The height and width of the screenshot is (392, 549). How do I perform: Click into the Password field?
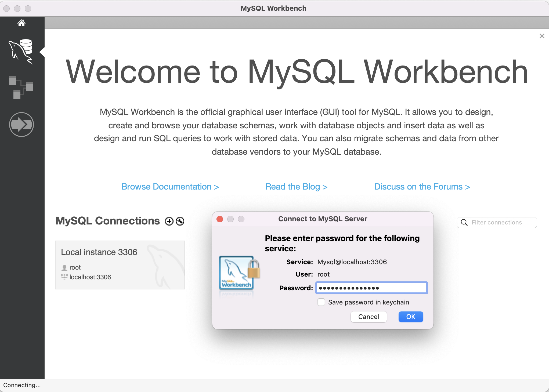pyautogui.click(x=372, y=288)
